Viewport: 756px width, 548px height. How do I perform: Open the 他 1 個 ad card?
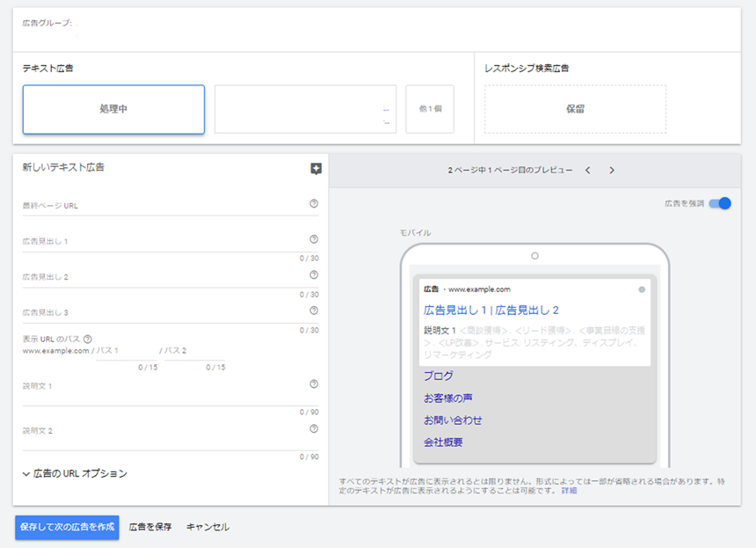click(430, 109)
